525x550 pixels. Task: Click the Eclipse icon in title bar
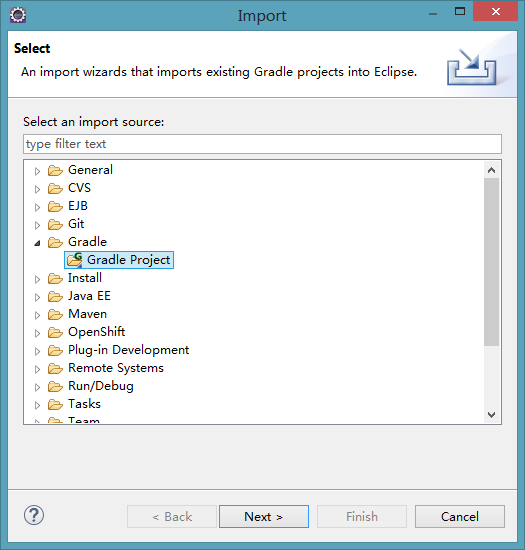point(18,15)
